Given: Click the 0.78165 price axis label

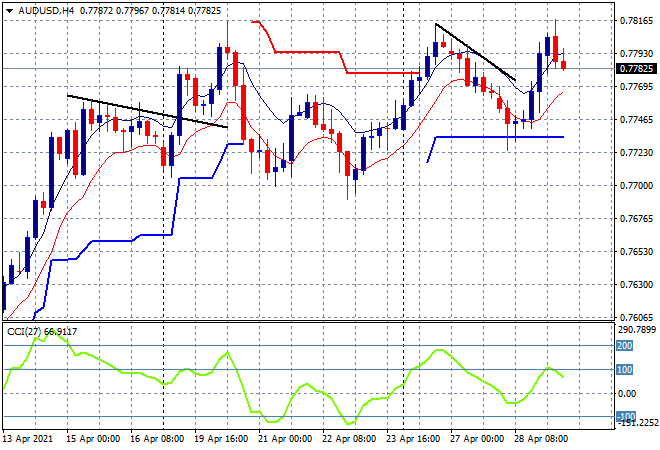Looking at the screenshot, I should (636, 21).
